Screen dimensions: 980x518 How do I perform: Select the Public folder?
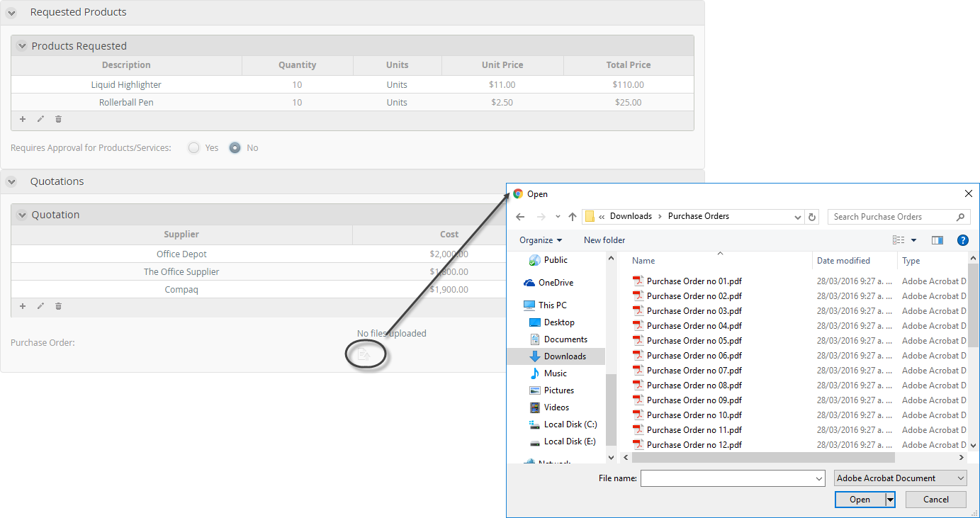548,260
